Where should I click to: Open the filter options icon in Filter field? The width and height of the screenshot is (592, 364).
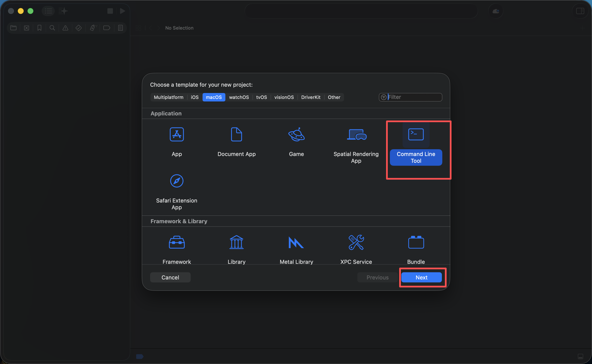click(x=384, y=97)
